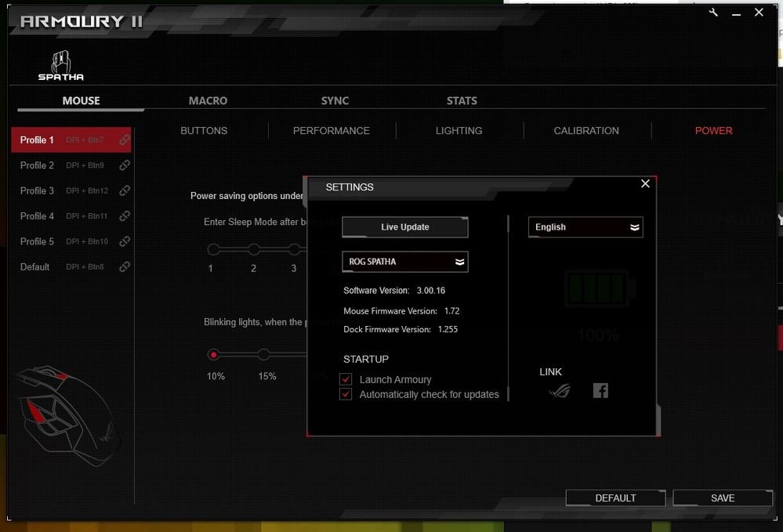Minimize the Armoury II window
The image size is (783, 532).
coord(736,13)
